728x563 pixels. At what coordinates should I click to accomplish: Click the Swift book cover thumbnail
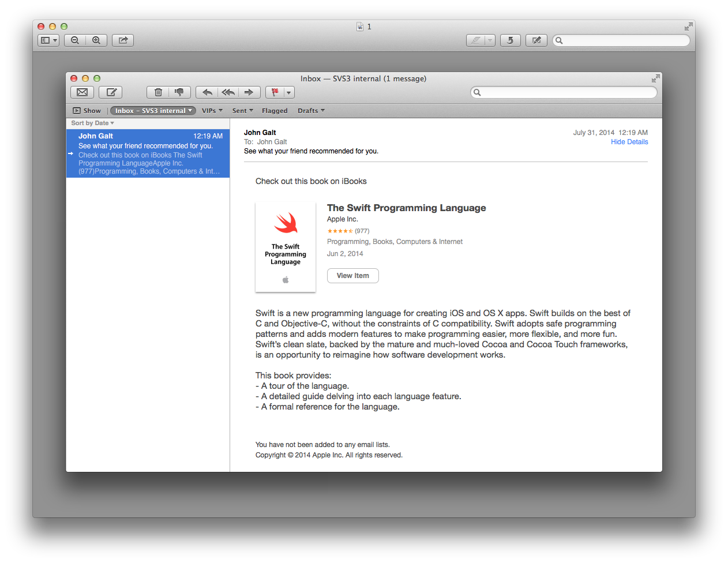click(286, 247)
